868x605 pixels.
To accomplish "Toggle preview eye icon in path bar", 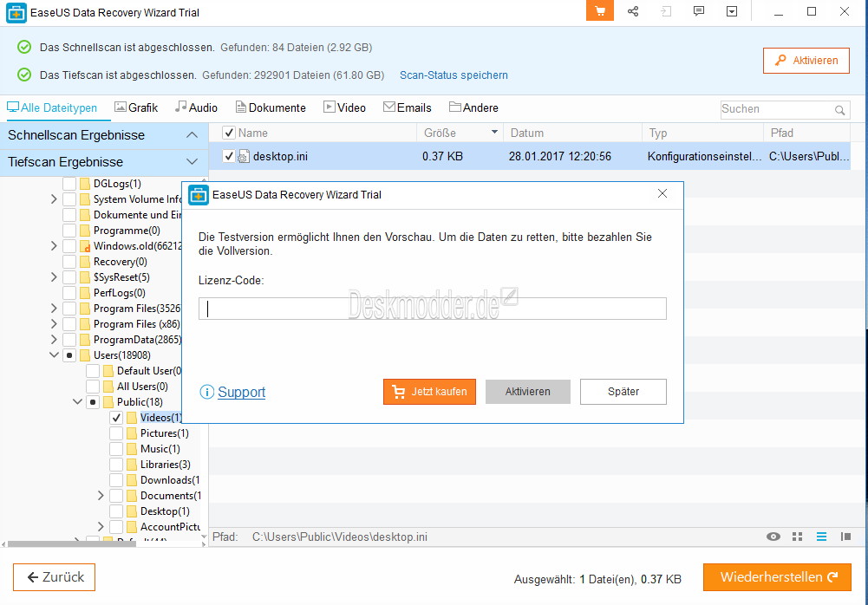I will [773, 537].
